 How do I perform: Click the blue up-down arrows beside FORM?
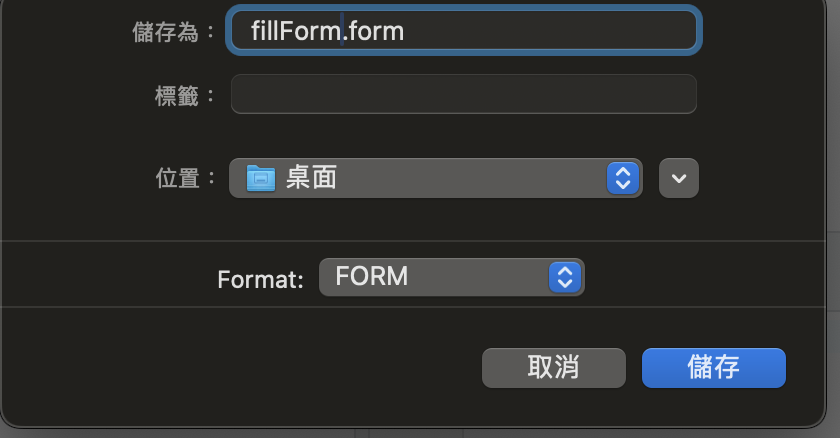point(565,277)
